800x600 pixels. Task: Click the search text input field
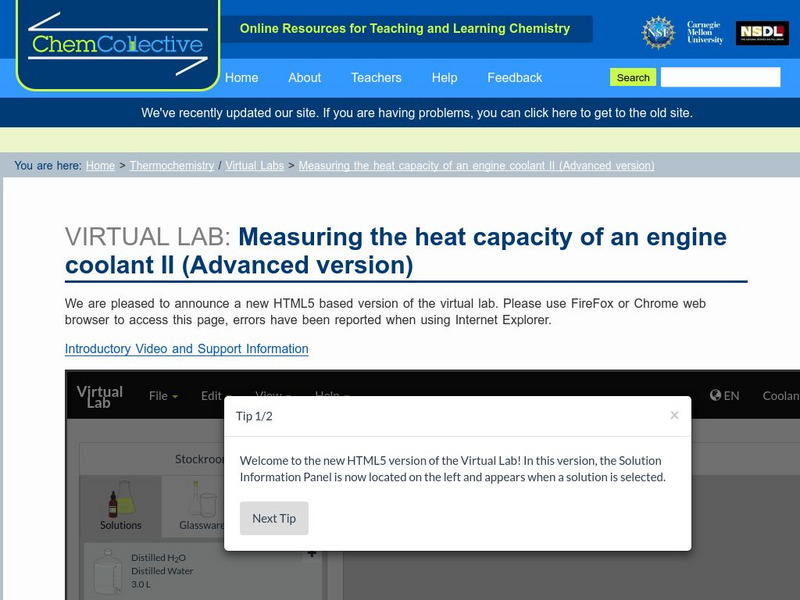[720, 77]
